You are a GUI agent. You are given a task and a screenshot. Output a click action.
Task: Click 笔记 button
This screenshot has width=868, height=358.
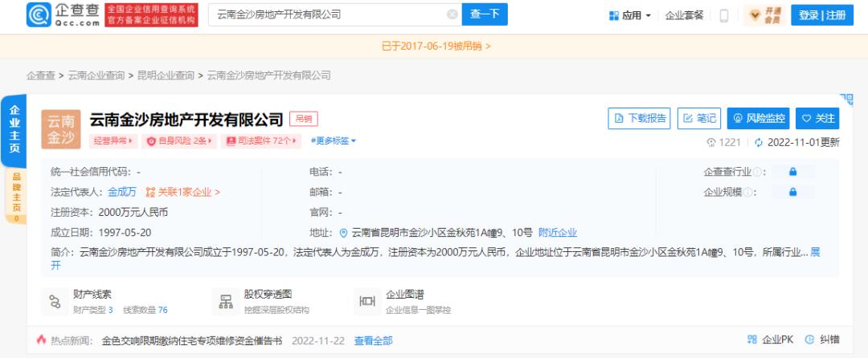point(699,118)
